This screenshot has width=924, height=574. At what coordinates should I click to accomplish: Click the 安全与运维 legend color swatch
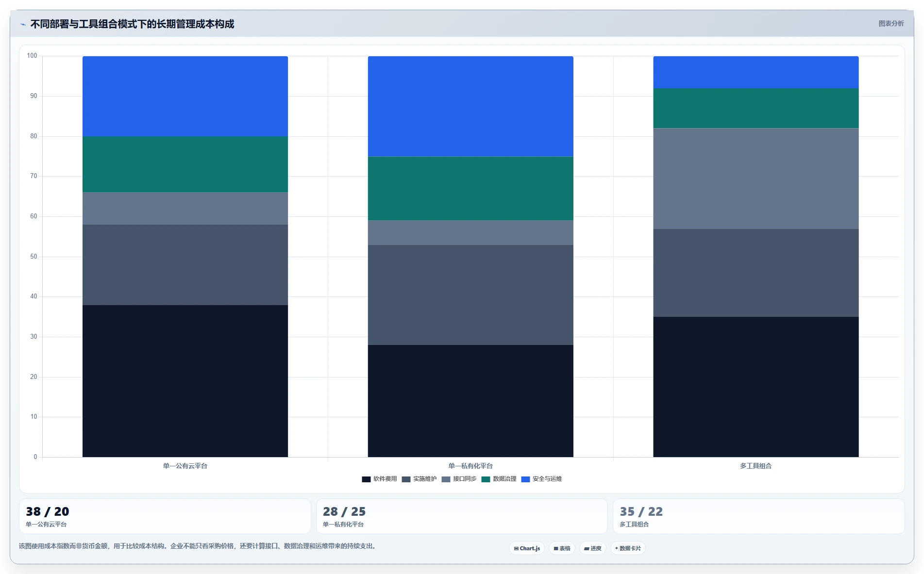(x=525, y=479)
